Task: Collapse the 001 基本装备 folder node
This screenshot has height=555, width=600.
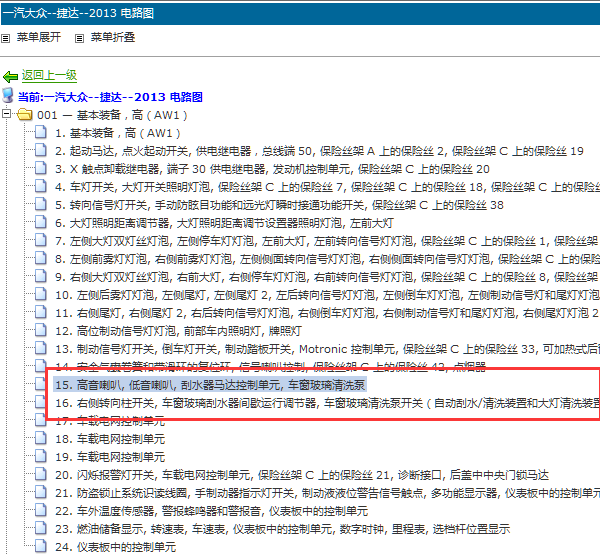Action: click(x=6, y=114)
